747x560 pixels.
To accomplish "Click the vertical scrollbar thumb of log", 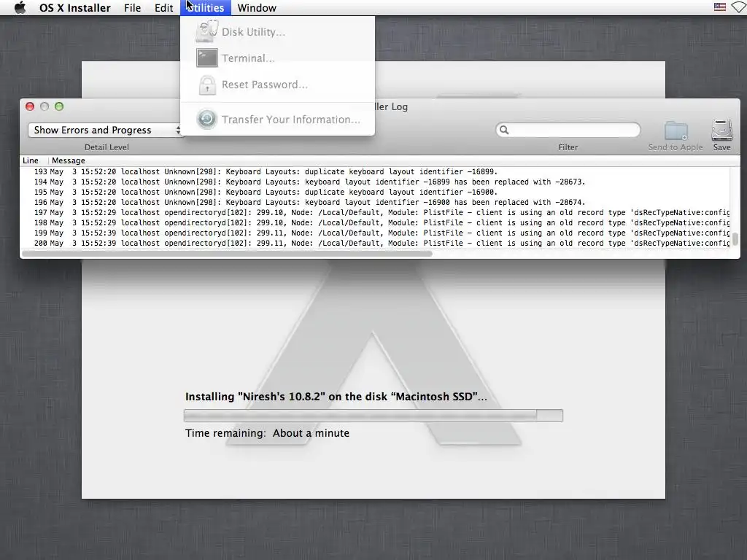I will 735,238.
